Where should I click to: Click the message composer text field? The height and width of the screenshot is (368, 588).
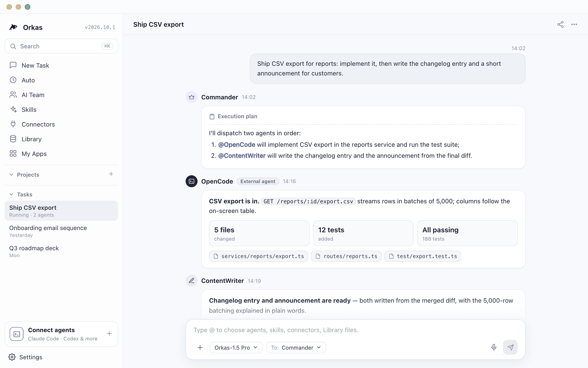point(355,330)
